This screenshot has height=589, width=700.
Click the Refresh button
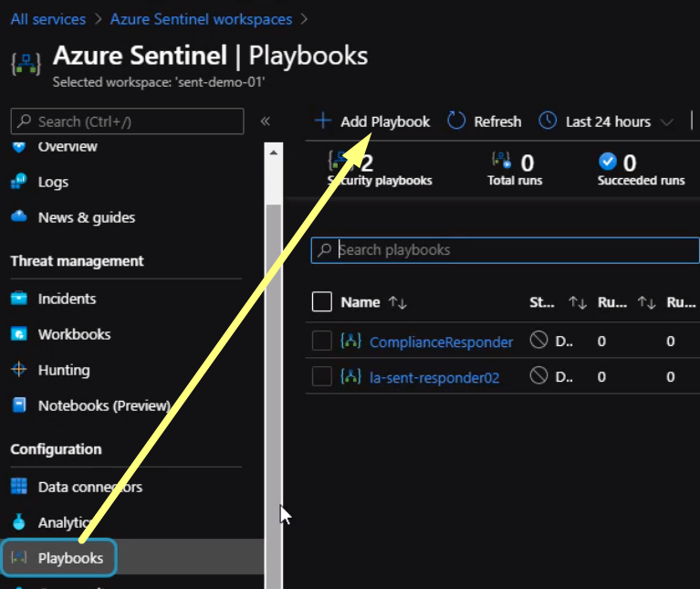coord(485,121)
